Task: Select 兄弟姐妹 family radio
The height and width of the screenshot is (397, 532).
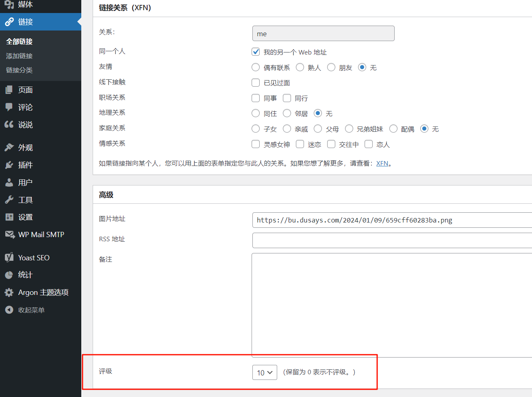Action: point(349,129)
